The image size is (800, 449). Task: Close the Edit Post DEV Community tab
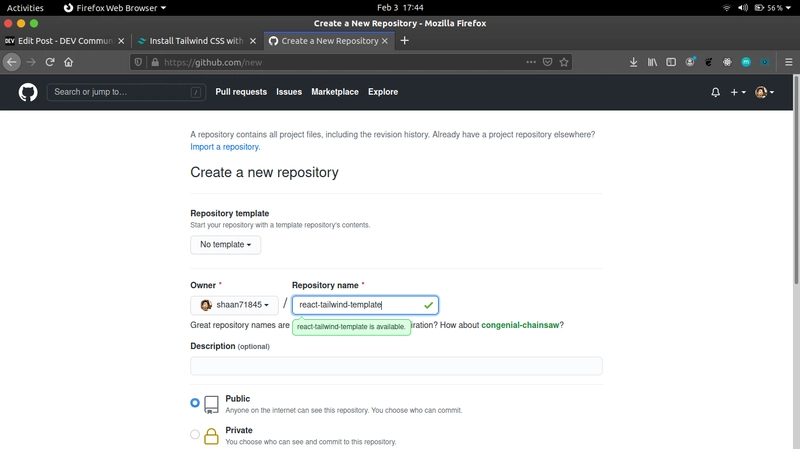(x=121, y=41)
